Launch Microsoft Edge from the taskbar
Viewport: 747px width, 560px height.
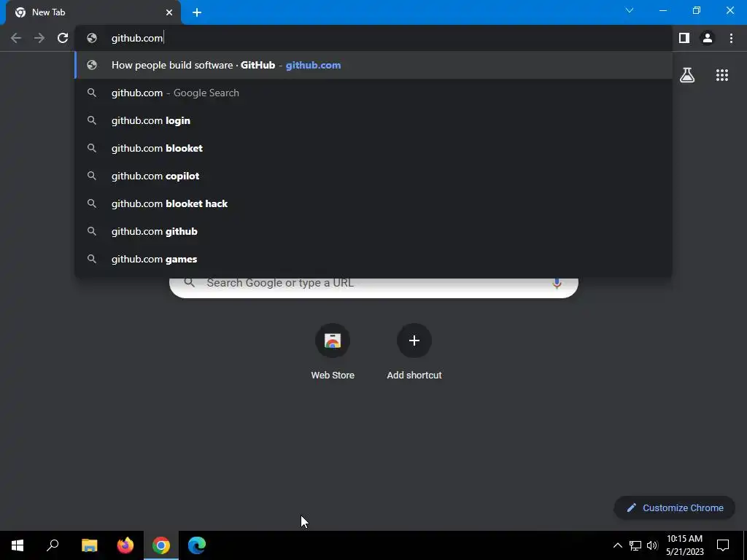coord(197,545)
